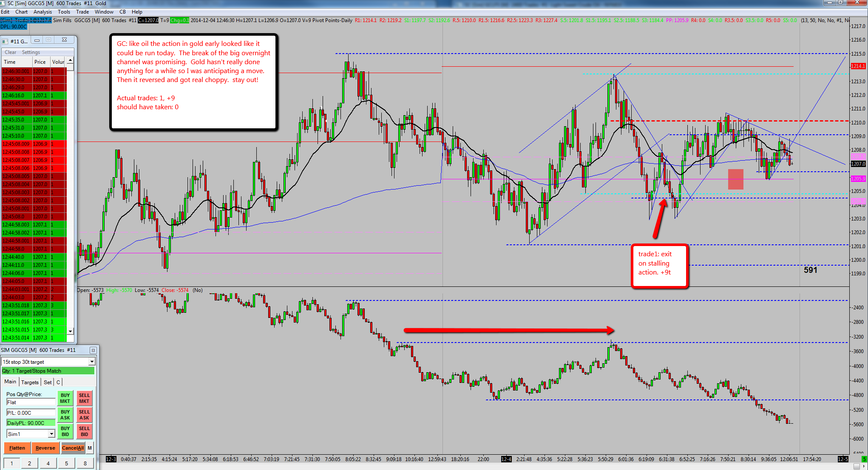Click the Time column header
The image size is (868, 470).
(x=17, y=62)
